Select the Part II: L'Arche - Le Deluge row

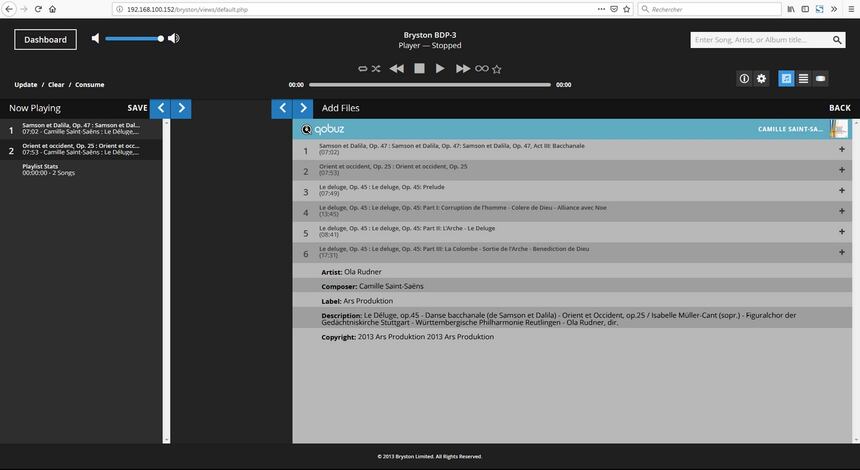(572, 231)
